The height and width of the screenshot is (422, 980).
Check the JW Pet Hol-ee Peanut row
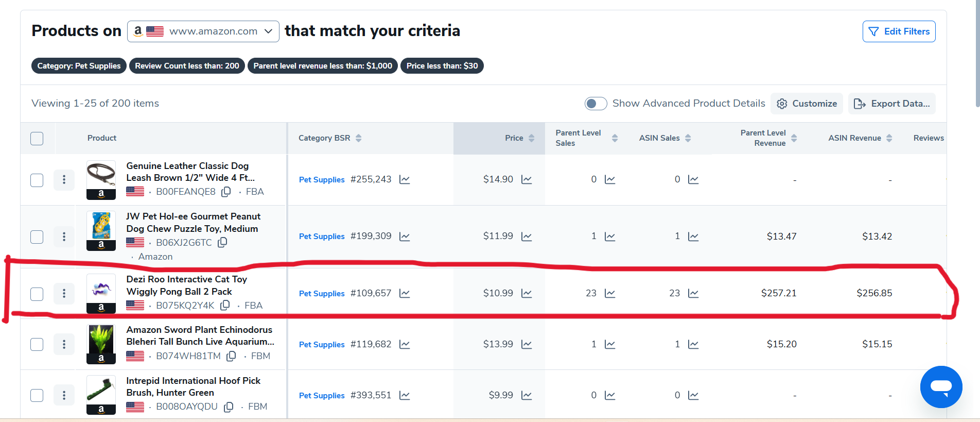tap(37, 237)
